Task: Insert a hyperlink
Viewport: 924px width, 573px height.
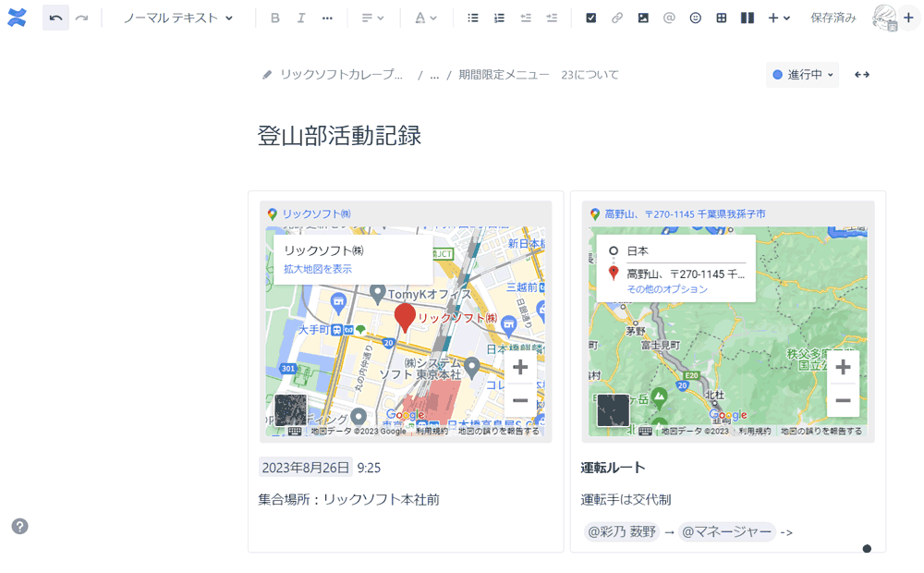Action: (617, 18)
